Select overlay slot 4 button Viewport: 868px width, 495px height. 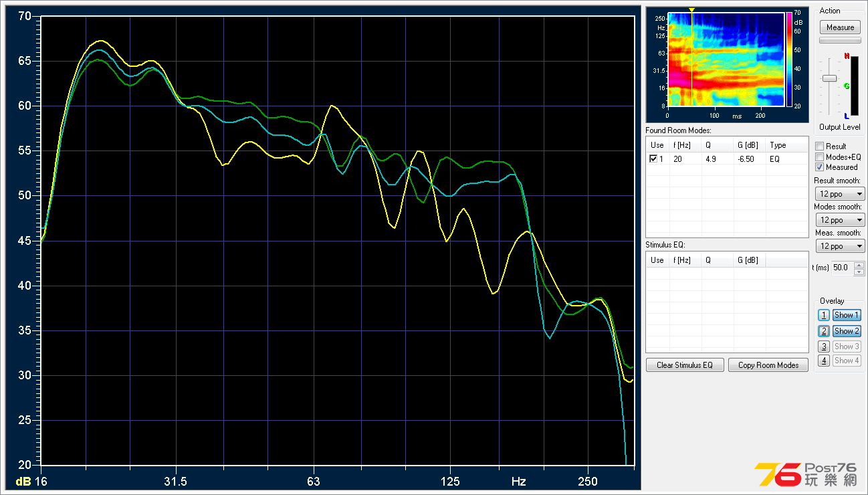coord(824,361)
